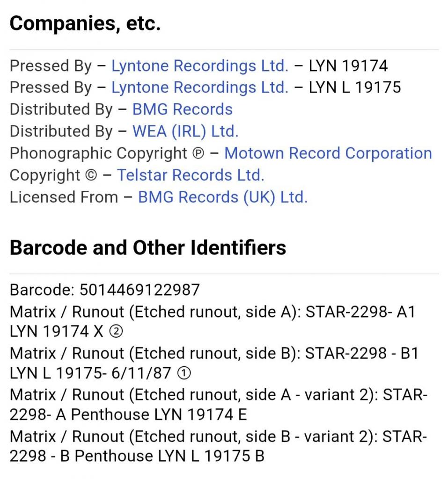Click the "Companies, etc." section heading
The width and height of the screenshot is (448, 479).
pyautogui.click(x=85, y=23)
